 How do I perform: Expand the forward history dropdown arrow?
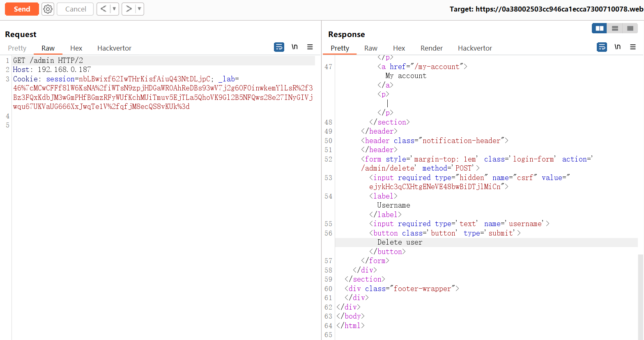click(139, 9)
